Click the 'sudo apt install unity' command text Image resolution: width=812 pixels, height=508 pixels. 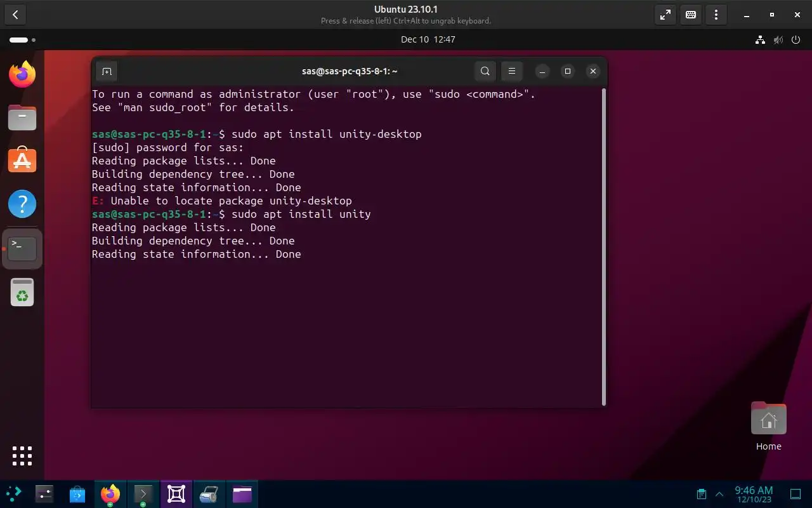[301, 214]
